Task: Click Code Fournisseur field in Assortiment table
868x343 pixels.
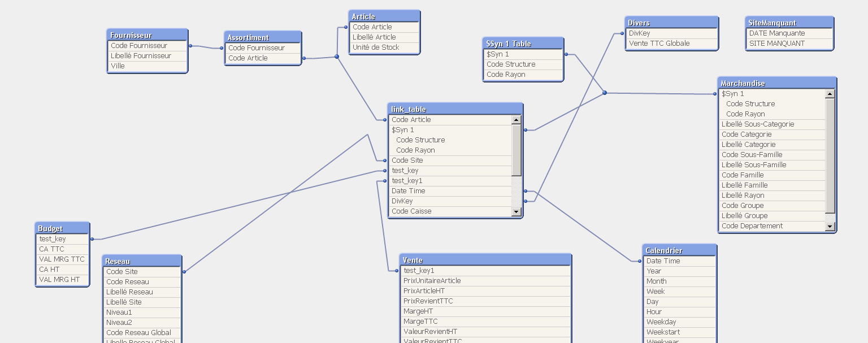Action: (x=263, y=48)
